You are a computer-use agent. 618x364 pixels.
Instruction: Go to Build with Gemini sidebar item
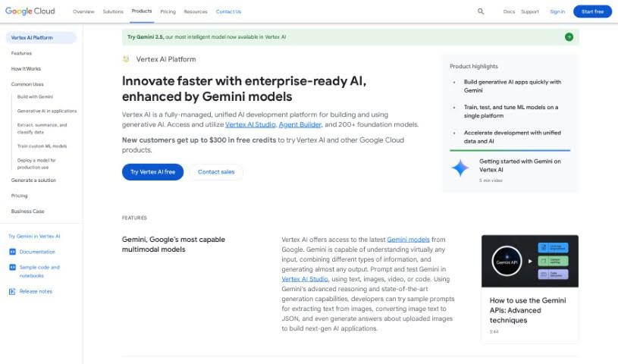click(35, 96)
